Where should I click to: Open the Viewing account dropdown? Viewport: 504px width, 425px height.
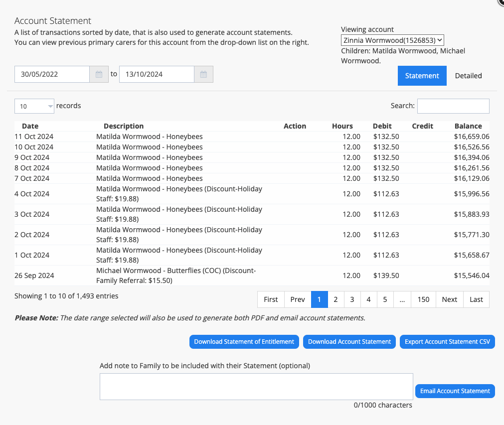pos(392,40)
